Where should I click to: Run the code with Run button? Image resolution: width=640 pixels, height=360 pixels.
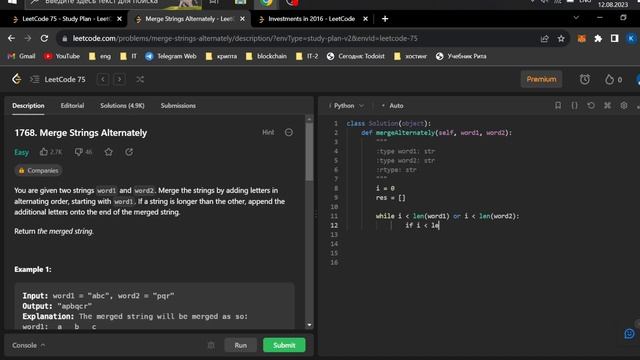240,345
